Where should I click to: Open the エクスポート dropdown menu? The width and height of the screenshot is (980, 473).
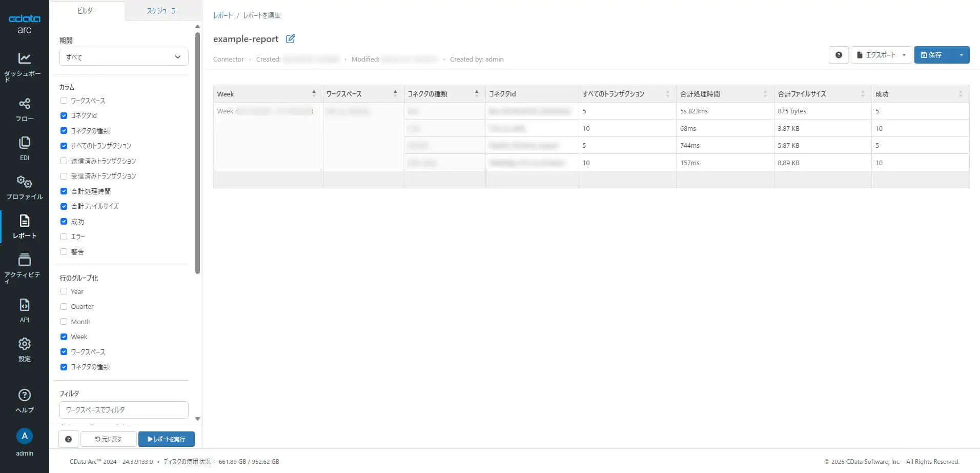[x=881, y=55]
